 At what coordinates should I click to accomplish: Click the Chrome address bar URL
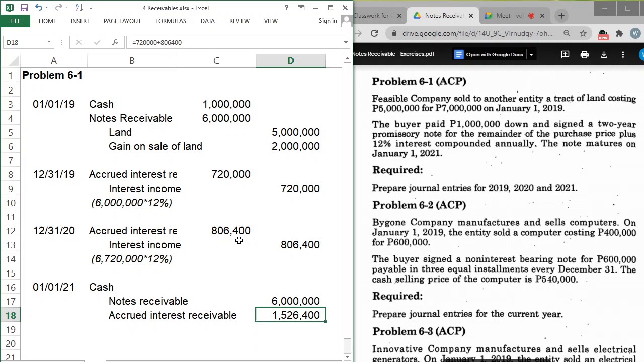pyautogui.click(x=477, y=33)
